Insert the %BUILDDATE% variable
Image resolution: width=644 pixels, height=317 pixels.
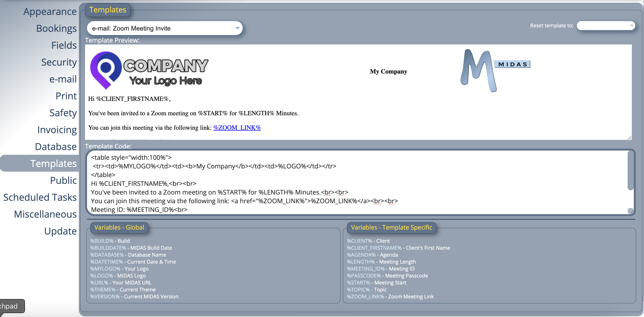(108, 248)
